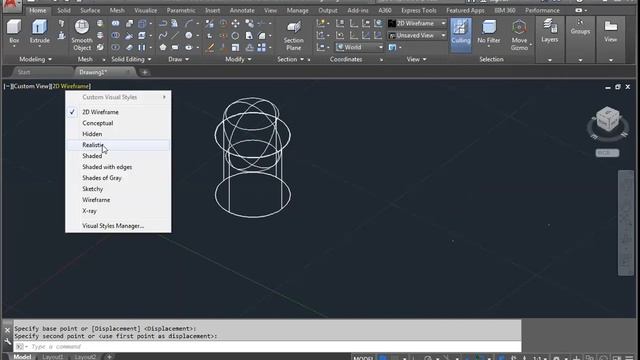The height and width of the screenshot is (360, 640).
Task: Click the Presspull tool icon beside Extrude
Action: click(x=61, y=36)
